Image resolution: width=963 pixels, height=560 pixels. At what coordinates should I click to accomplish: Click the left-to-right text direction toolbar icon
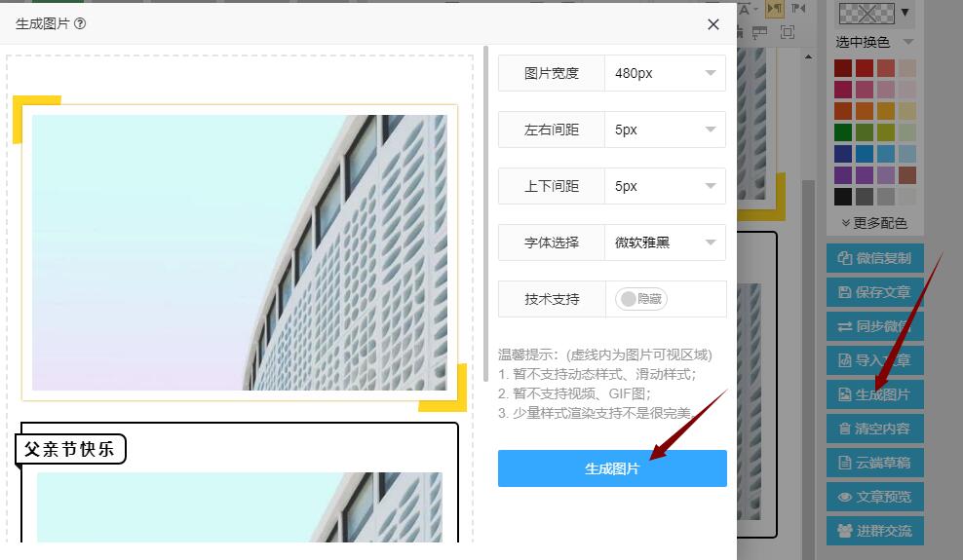tap(775, 9)
